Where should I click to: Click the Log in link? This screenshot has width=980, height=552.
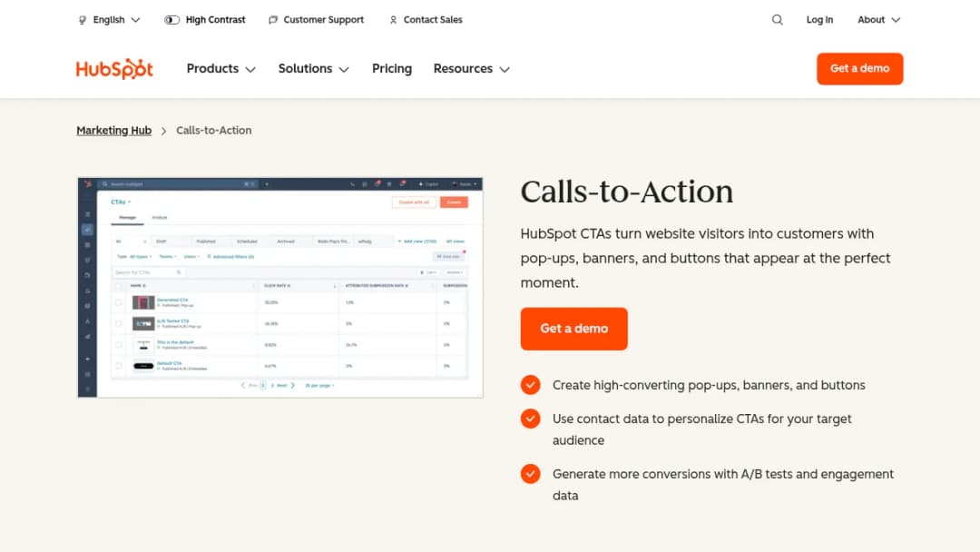pos(819,19)
